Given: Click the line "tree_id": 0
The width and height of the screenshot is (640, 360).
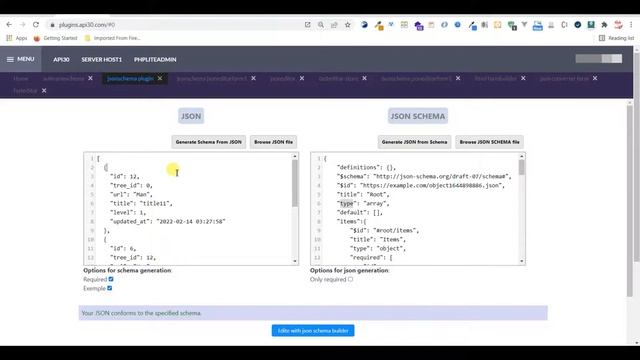Looking at the screenshot, I should (131, 185).
